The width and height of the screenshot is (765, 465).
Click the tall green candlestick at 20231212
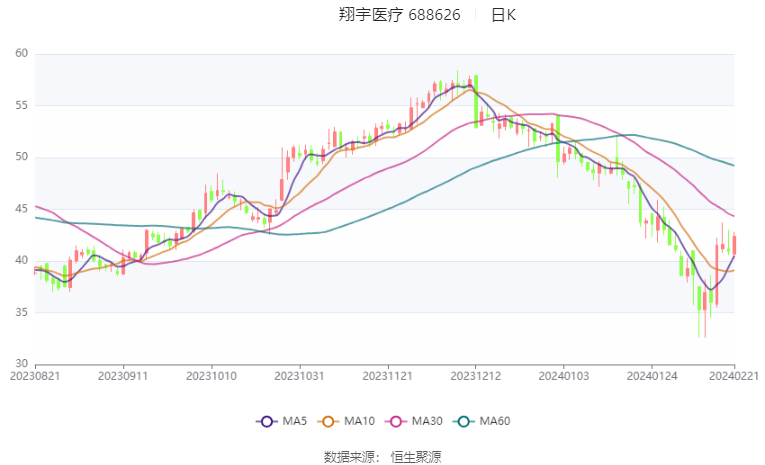point(476,101)
